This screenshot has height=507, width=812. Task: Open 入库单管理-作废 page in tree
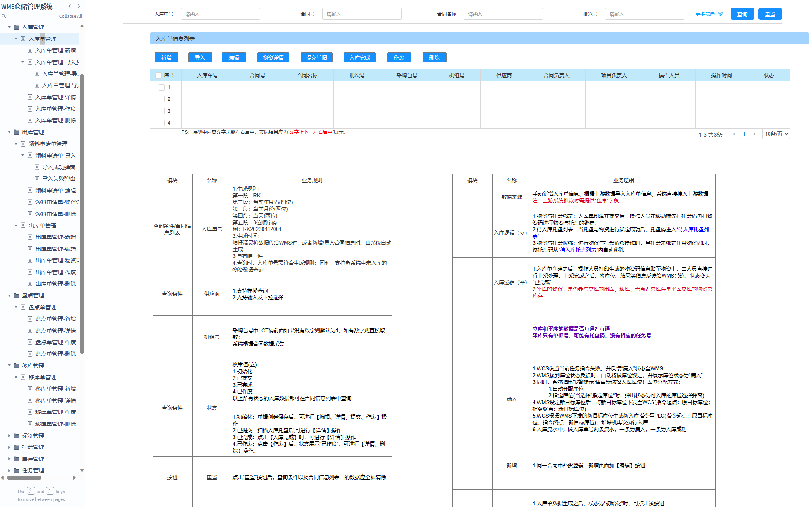[56, 109]
